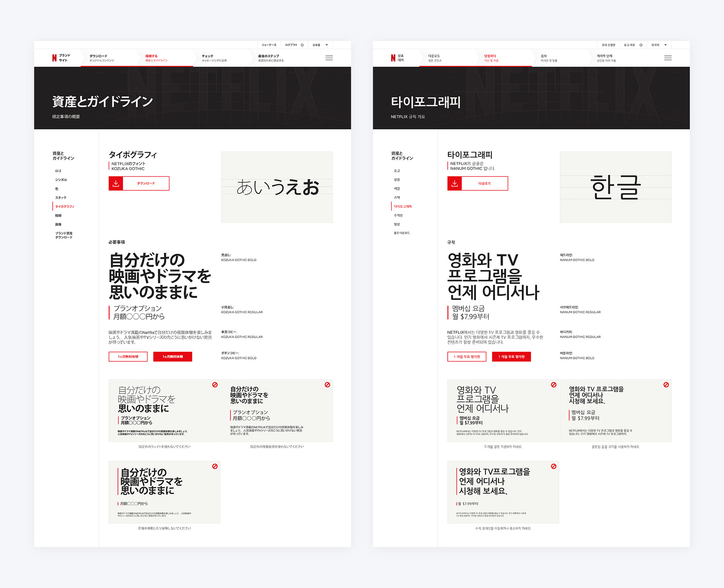Image resolution: width=724 pixels, height=588 pixels.
Task: Click the 'NANUM GOTHIC BOLD' label under 헤드라인
Action: [x=577, y=260]
